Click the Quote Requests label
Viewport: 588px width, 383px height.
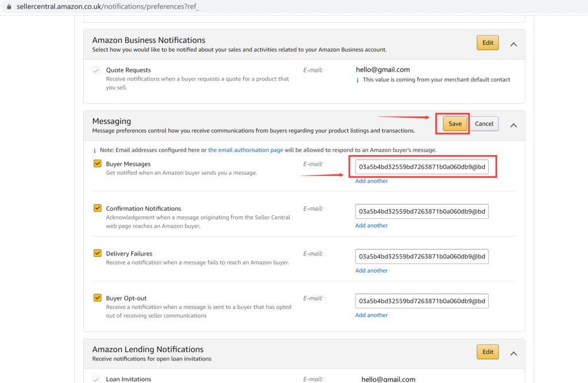[x=128, y=70]
